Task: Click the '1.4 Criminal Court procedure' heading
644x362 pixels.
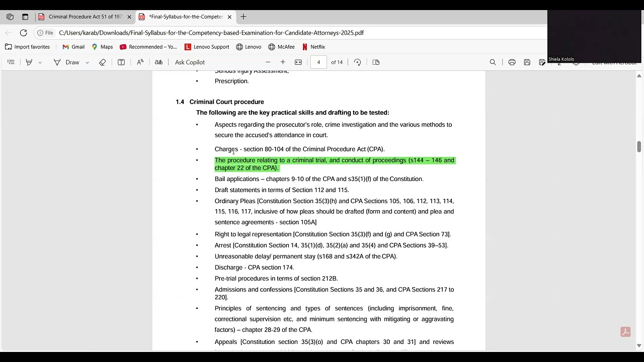Action: tap(220, 102)
